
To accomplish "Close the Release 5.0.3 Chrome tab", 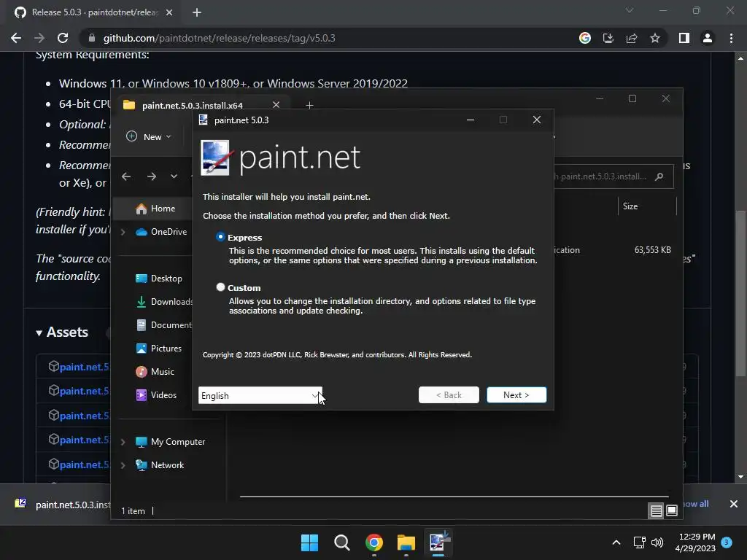I will (169, 12).
